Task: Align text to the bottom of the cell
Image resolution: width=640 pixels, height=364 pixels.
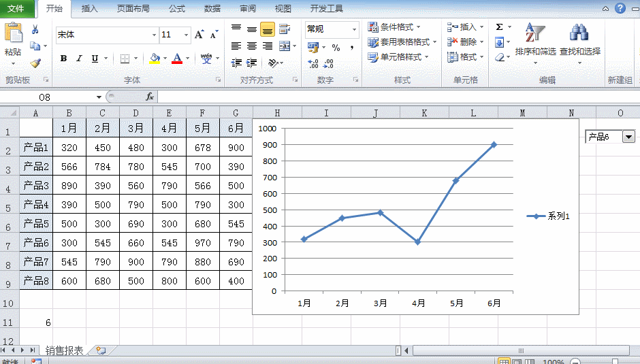Action: pyautogui.click(x=268, y=29)
